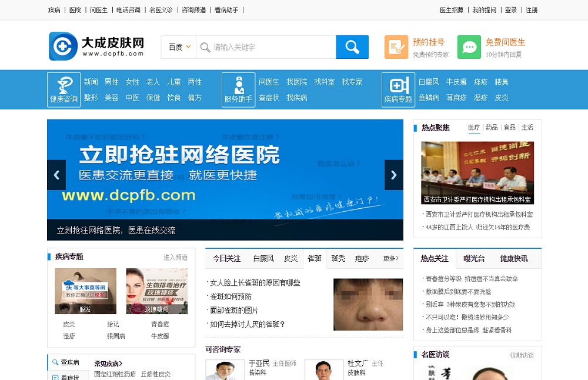Select the 皮炎 tab in 今日关注

tap(290, 258)
